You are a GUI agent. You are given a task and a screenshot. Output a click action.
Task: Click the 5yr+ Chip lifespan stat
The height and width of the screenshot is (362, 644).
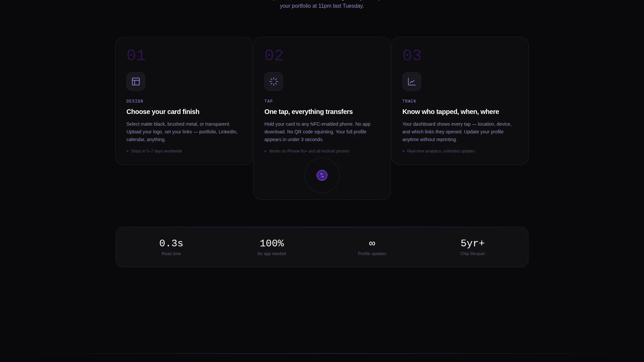pos(473,247)
